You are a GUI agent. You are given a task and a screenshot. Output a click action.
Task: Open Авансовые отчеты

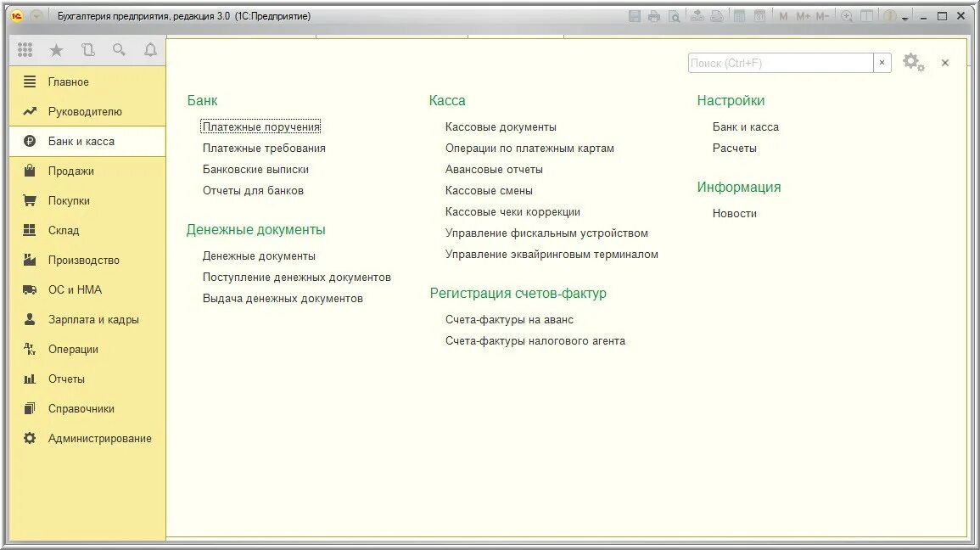pyautogui.click(x=494, y=170)
